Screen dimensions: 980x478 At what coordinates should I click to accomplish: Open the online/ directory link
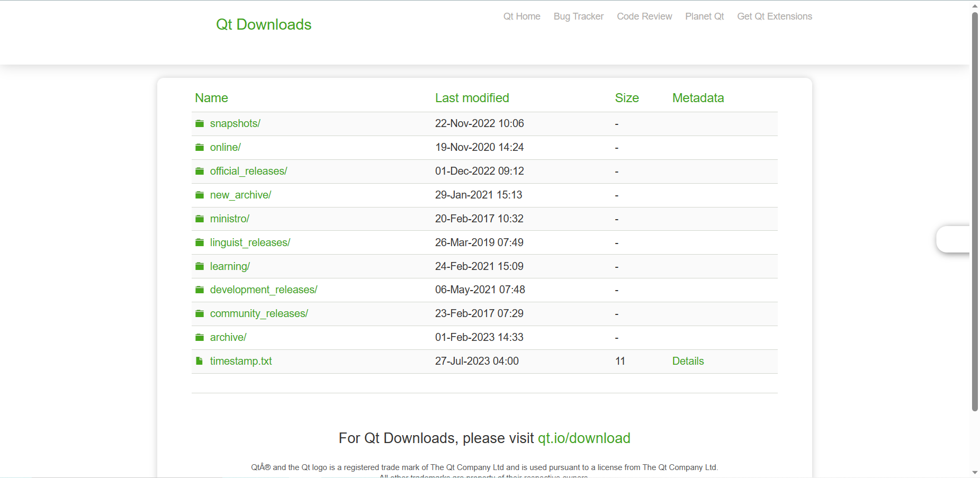(x=226, y=147)
